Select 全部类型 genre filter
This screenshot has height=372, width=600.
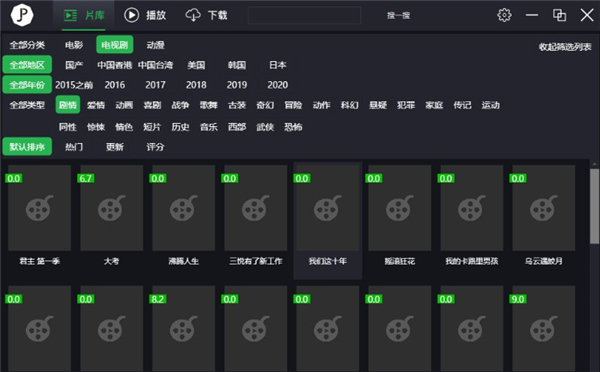point(27,105)
